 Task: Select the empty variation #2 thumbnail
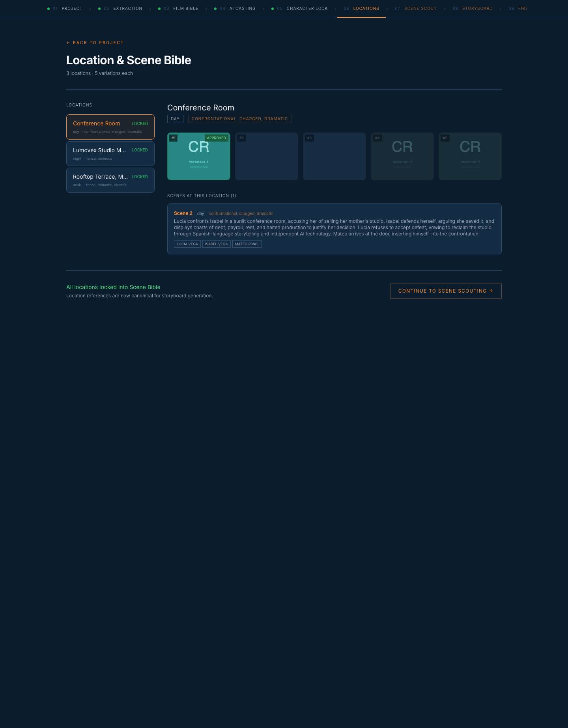[267, 157]
